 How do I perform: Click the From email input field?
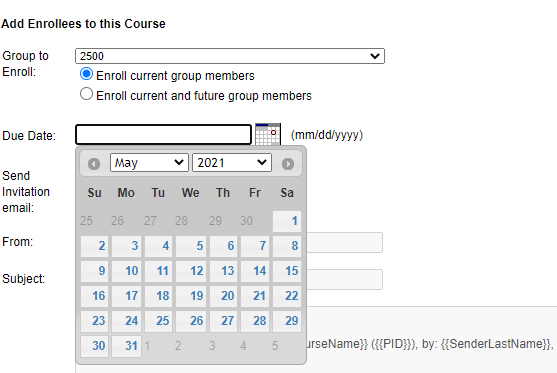pyautogui.click(x=345, y=243)
